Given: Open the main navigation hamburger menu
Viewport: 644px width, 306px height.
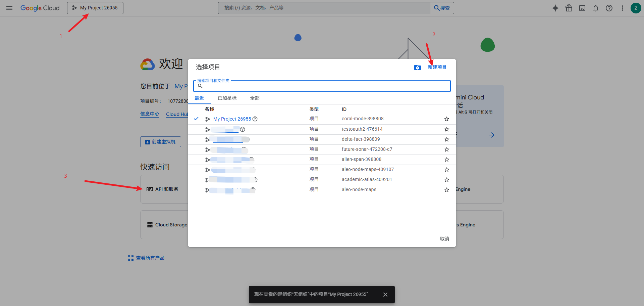Looking at the screenshot, I should [x=9, y=8].
